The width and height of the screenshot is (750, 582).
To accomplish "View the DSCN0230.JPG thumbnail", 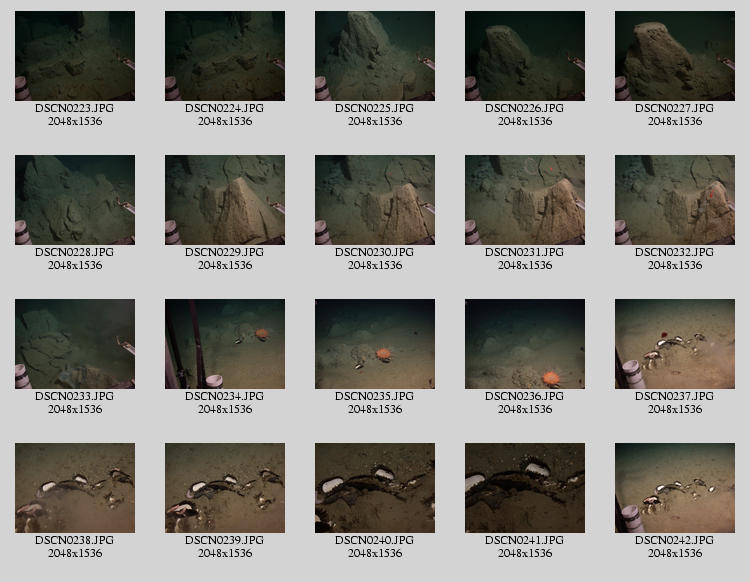I will pyautogui.click(x=375, y=200).
